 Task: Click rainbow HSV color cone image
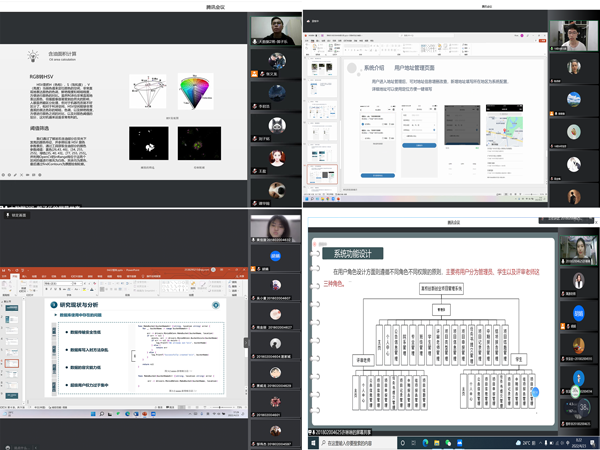click(196, 92)
